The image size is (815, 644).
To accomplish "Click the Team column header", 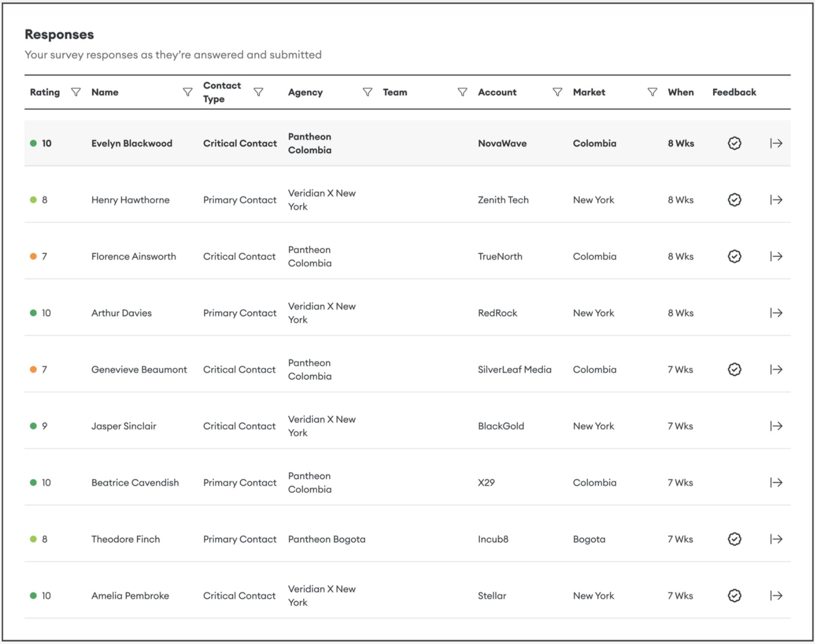I will click(x=395, y=92).
